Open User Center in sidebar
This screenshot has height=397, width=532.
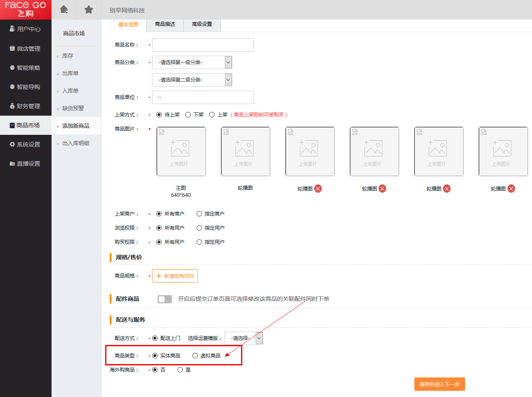25,29
